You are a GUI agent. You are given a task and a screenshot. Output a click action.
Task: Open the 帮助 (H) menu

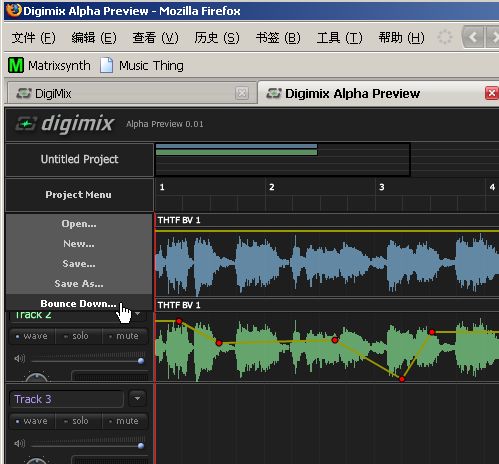point(401,38)
